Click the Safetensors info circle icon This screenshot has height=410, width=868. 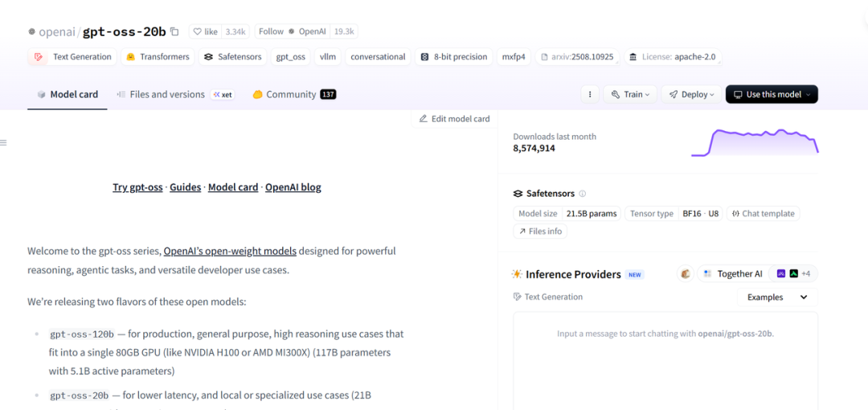point(583,194)
